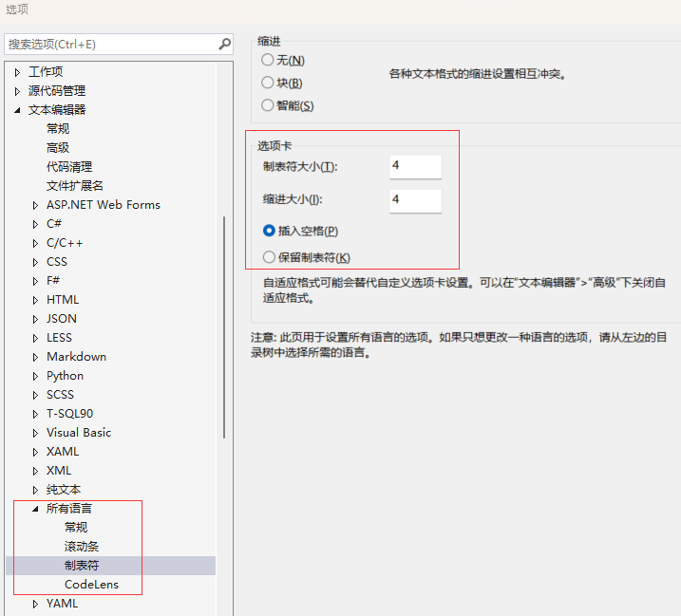The width and height of the screenshot is (681, 616).
Task: Expand the HTML language node
Action: click(x=35, y=300)
